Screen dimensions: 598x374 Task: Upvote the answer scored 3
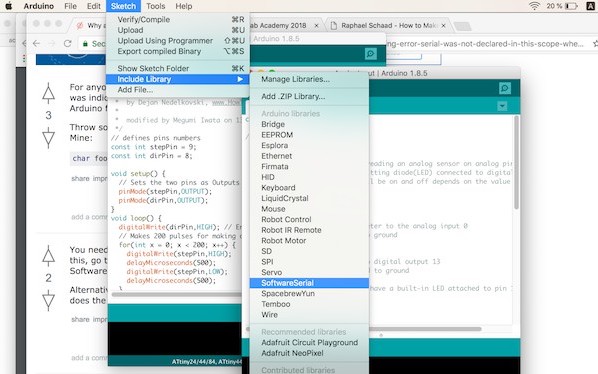[x=48, y=93]
